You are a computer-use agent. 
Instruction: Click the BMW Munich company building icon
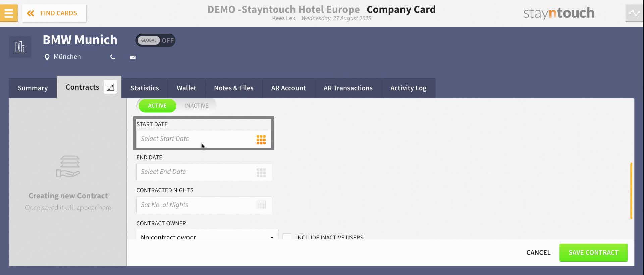tap(20, 47)
